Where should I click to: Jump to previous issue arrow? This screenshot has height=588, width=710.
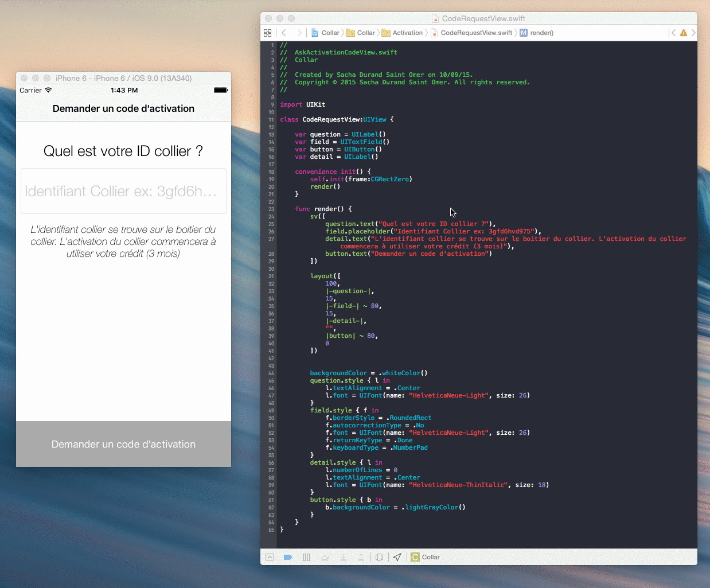pos(673,33)
